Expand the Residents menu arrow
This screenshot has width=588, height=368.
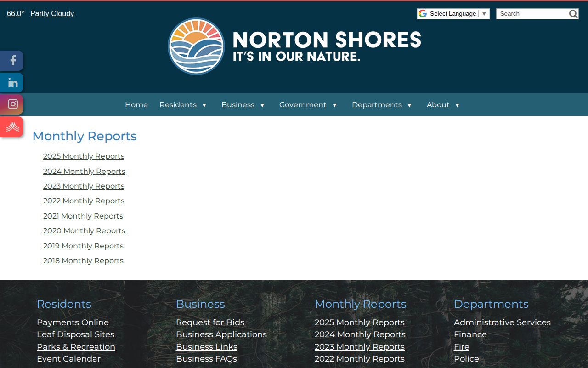[x=204, y=105]
